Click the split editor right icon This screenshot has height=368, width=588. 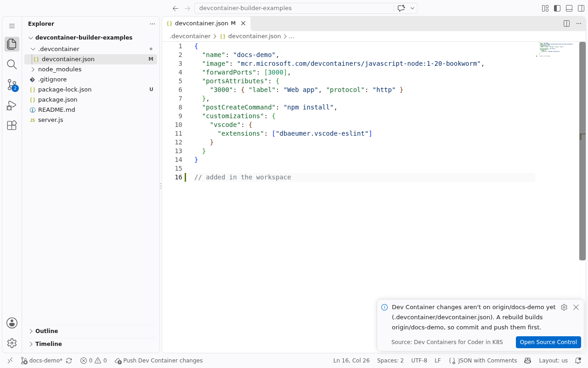(567, 23)
